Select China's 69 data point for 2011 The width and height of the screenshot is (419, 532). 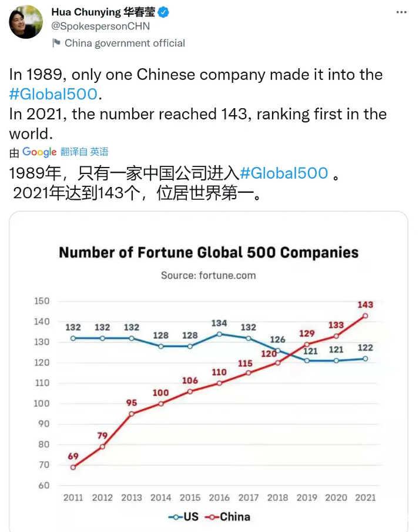[73, 467]
